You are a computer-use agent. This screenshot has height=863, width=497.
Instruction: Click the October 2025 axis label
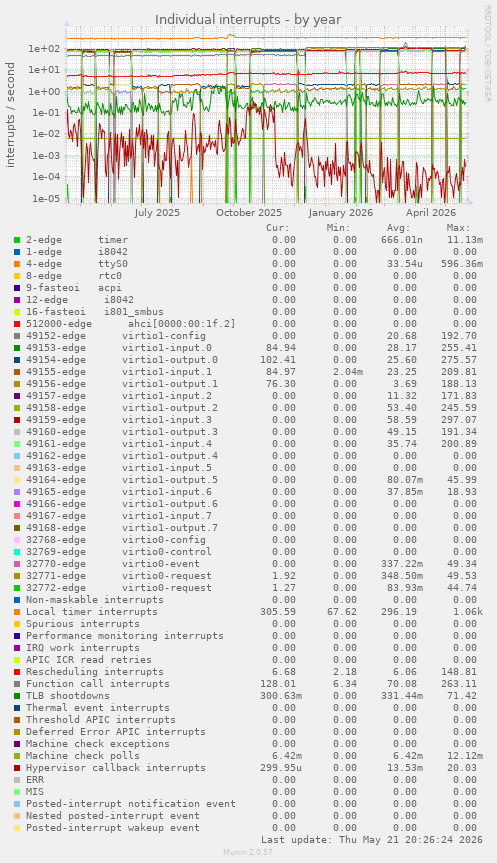point(249,212)
